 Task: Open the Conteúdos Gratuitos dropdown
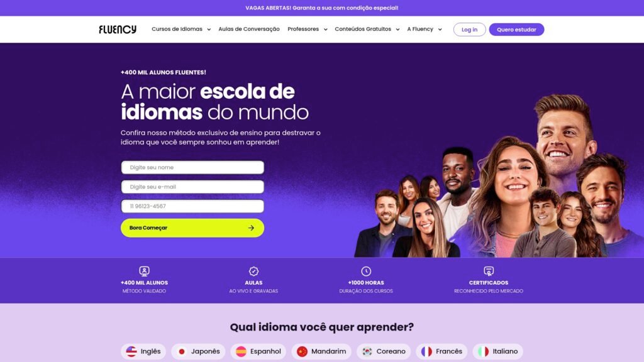pyautogui.click(x=367, y=29)
